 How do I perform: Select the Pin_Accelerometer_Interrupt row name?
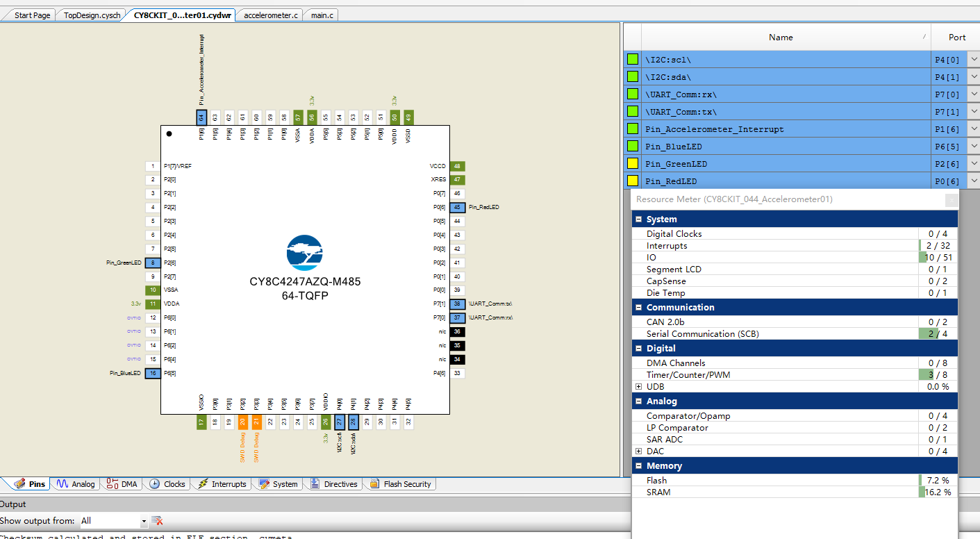tap(715, 129)
